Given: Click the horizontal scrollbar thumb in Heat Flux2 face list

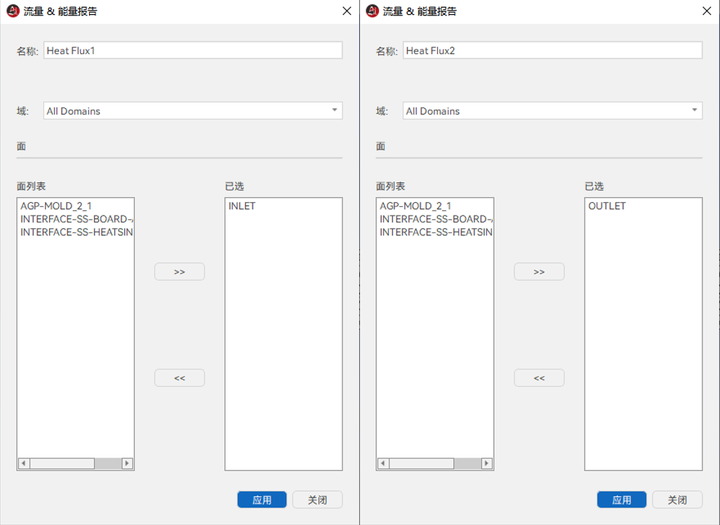Looking at the screenshot, I should tap(422, 463).
